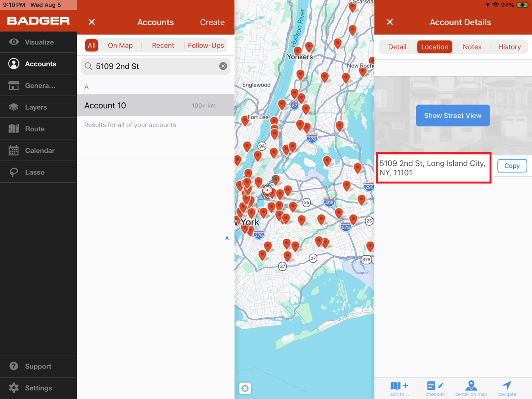532x399 pixels.
Task: Tap the Wi-Fi status icon
Action: [x=495, y=5]
